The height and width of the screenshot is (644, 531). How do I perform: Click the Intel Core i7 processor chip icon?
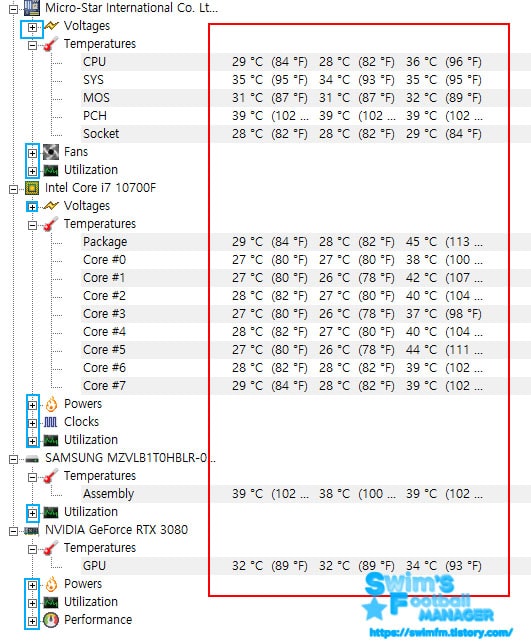coord(32,188)
